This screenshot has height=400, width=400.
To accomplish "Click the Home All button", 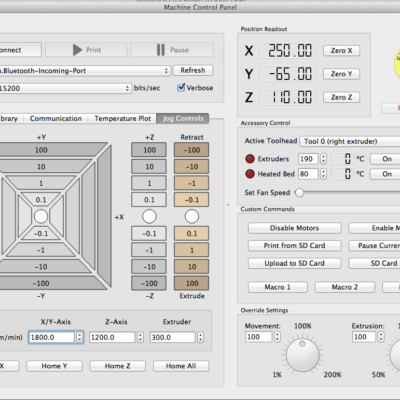I will tap(181, 366).
